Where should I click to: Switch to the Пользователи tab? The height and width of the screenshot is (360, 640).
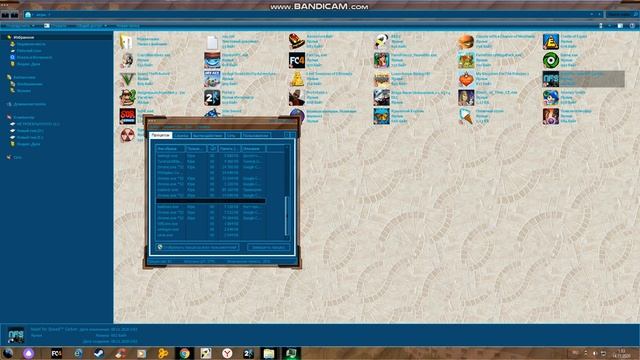click(x=256, y=136)
